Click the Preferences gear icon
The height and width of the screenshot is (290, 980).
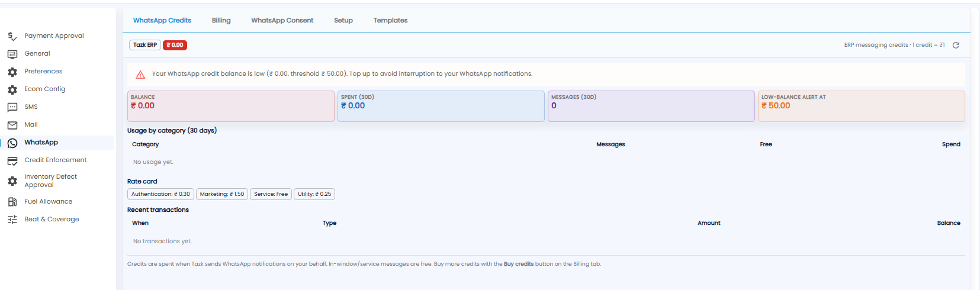[12, 72]
